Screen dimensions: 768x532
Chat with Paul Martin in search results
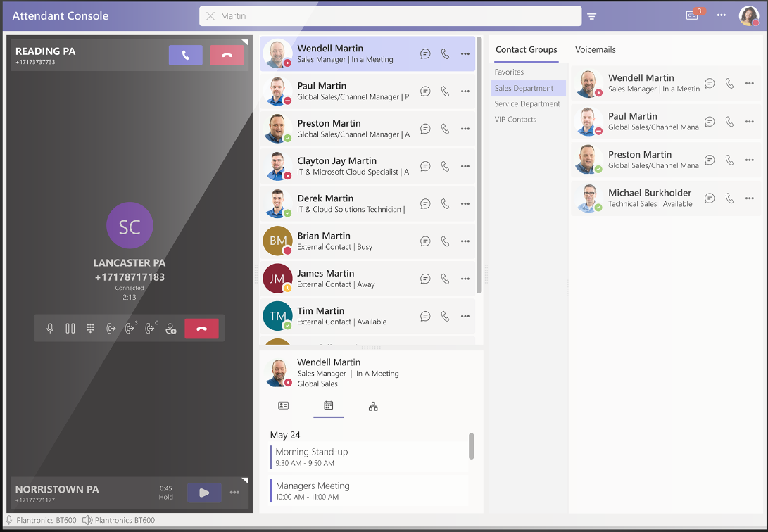point(425,91)
